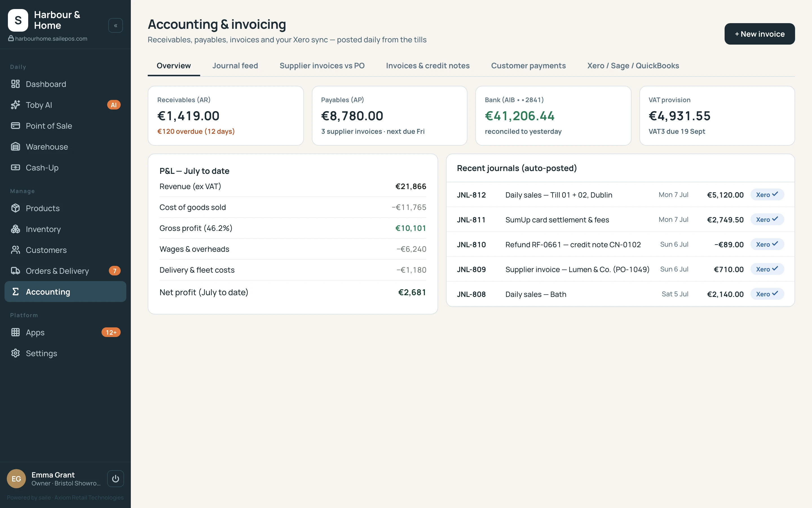
Task: Open the Receivables (AR) card
Action: (x=226, y=116)
